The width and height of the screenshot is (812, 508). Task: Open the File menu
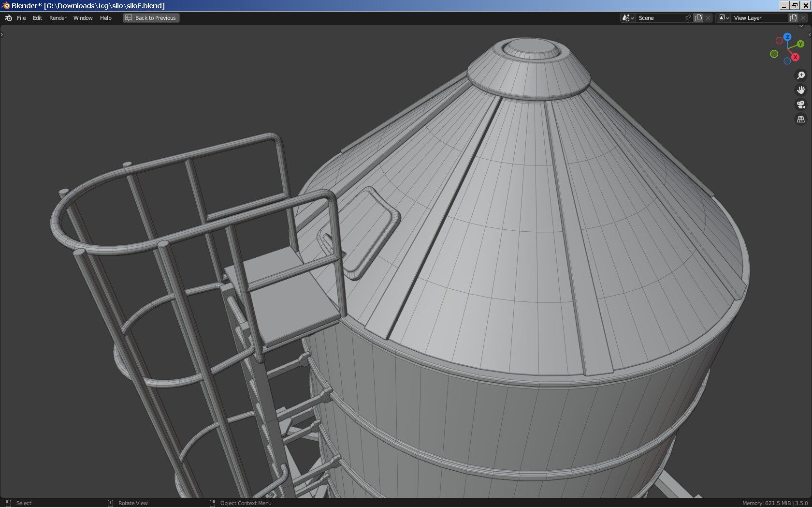(21, 18)
